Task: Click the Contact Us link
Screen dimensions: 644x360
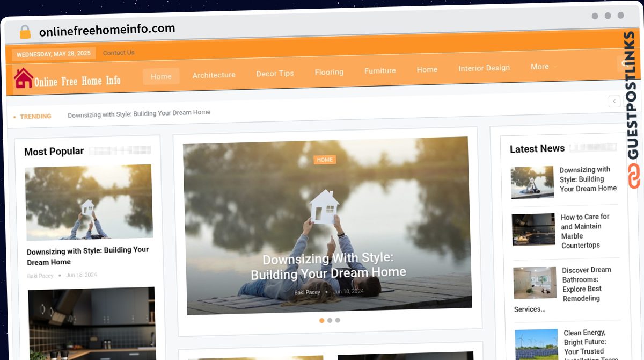Action: pos(119,53)
